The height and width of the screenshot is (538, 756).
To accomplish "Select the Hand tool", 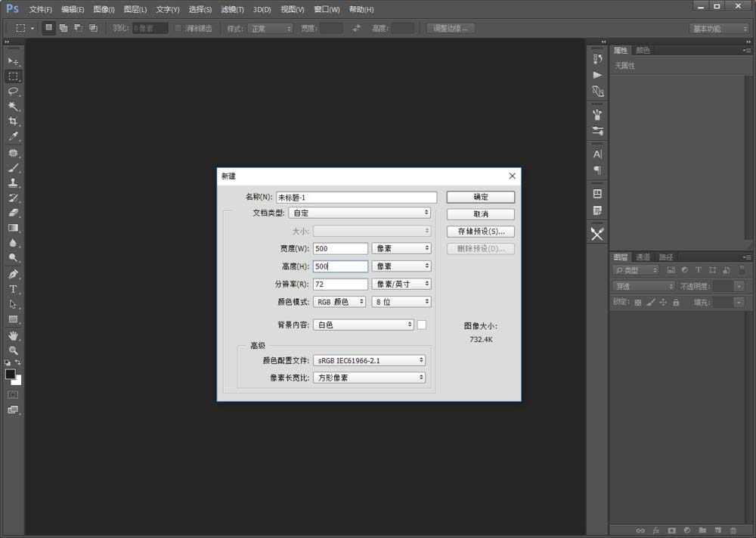I will (x=13, y=334).
